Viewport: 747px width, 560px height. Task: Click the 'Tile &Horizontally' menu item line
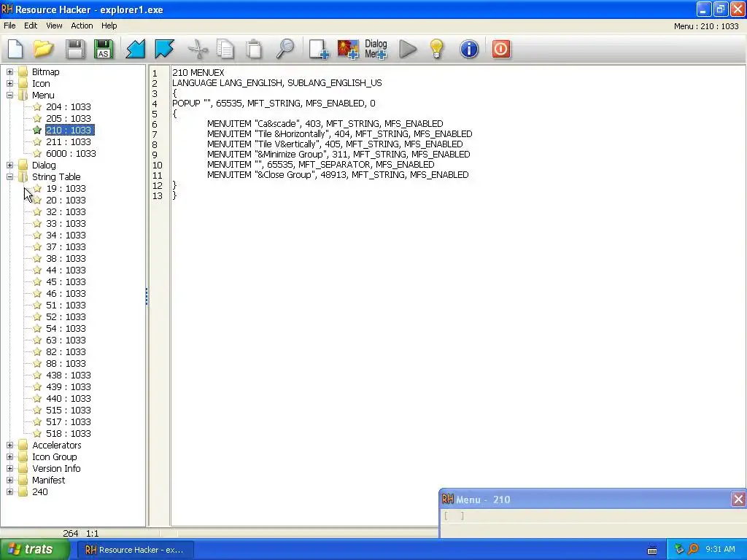[x=340, y=134]
